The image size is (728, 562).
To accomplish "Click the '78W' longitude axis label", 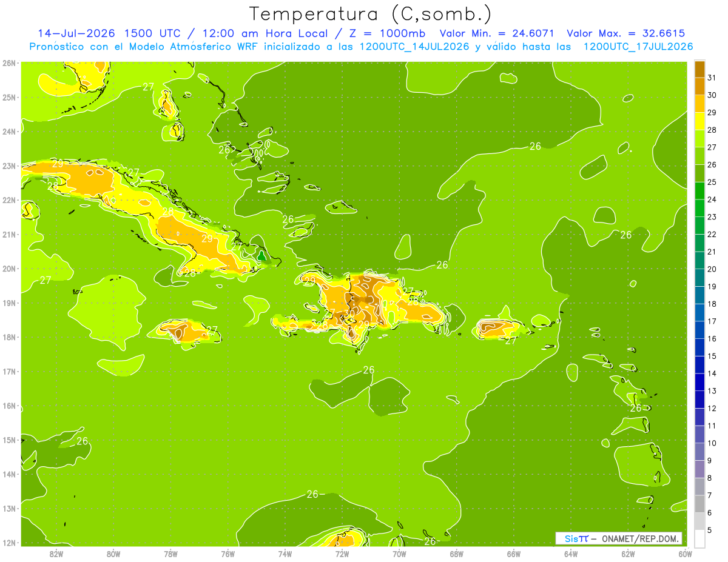I will click(170, 554).
